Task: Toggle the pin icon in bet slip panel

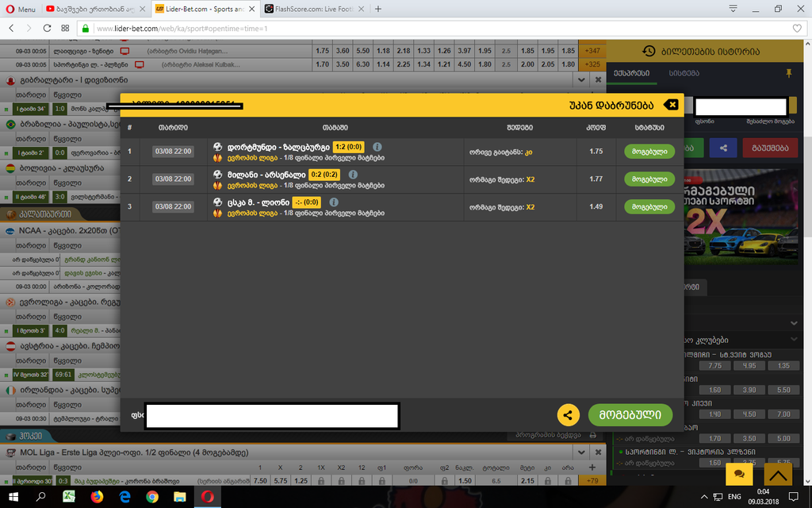Action: [789, 74]
